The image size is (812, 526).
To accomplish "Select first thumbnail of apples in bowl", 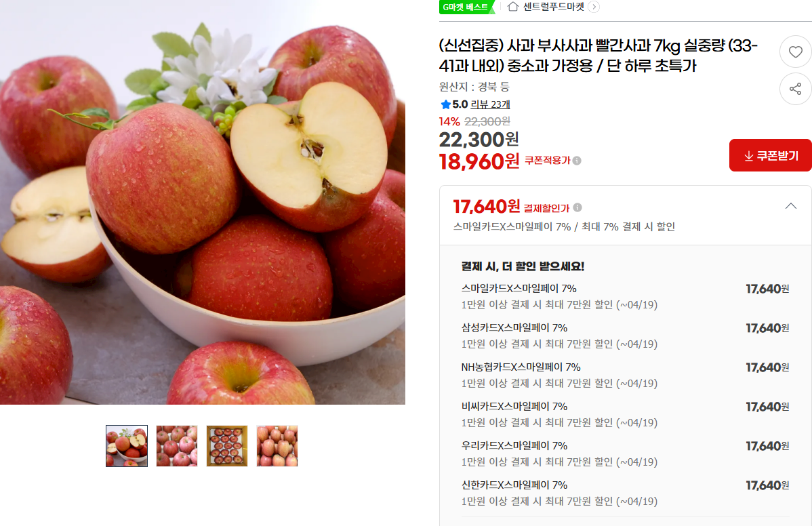I will point(127,446).
